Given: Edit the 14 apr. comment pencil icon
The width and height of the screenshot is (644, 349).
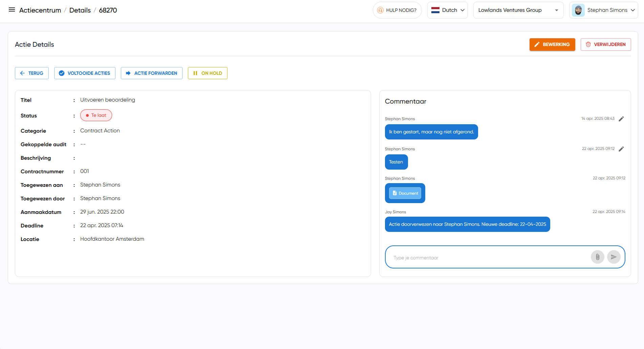Looking at the screenshot, I should click(621, 119).
